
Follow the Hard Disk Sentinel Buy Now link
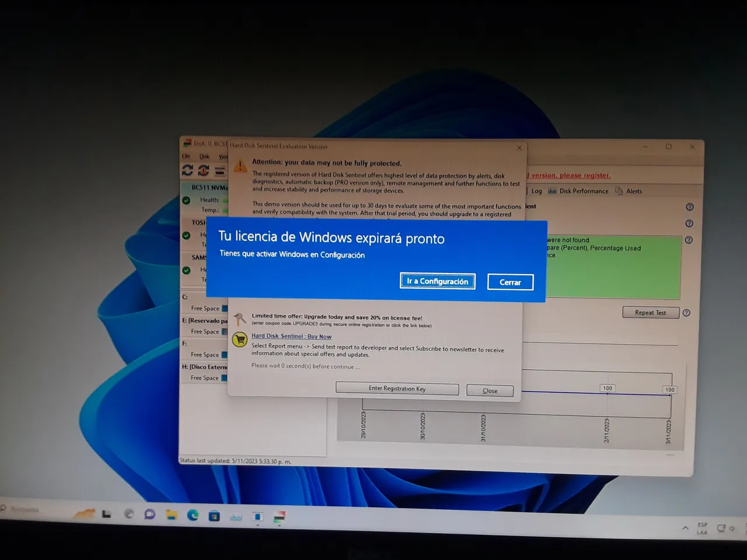pyautogui.click(x=291, y=336)
